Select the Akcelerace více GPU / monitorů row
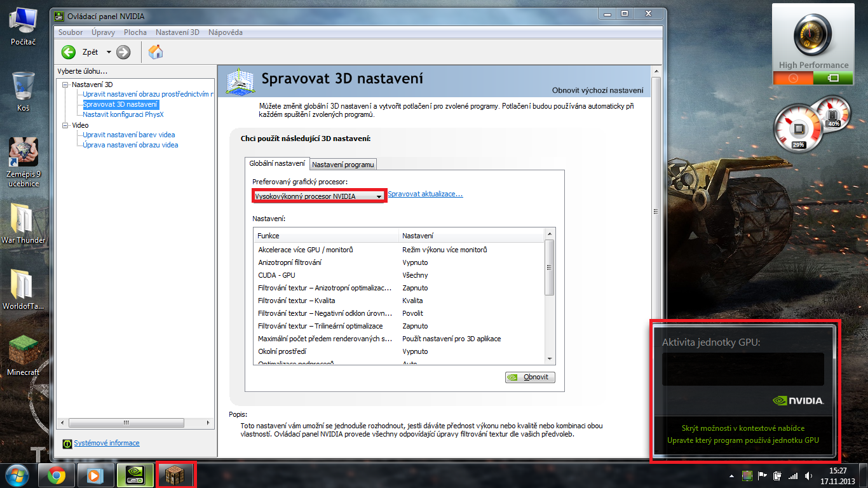868x488 pixels. [400, 250]
